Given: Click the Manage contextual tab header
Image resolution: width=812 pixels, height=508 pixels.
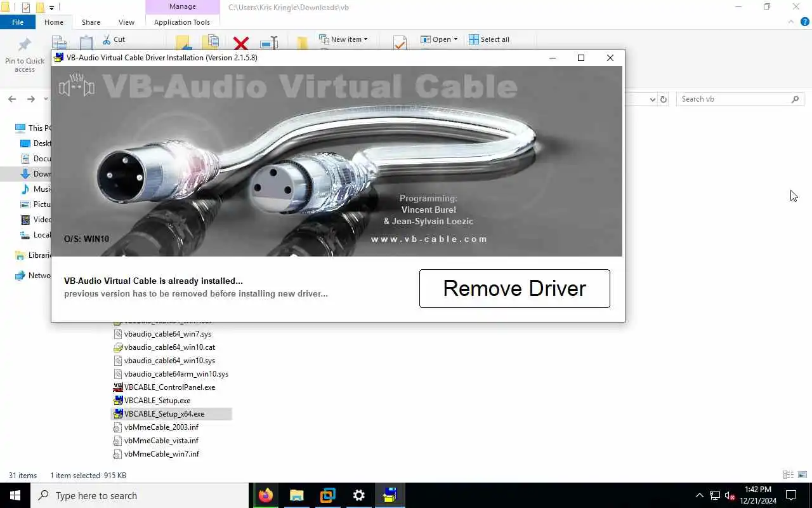Looking at the screenshot, I should click(183, 7).
